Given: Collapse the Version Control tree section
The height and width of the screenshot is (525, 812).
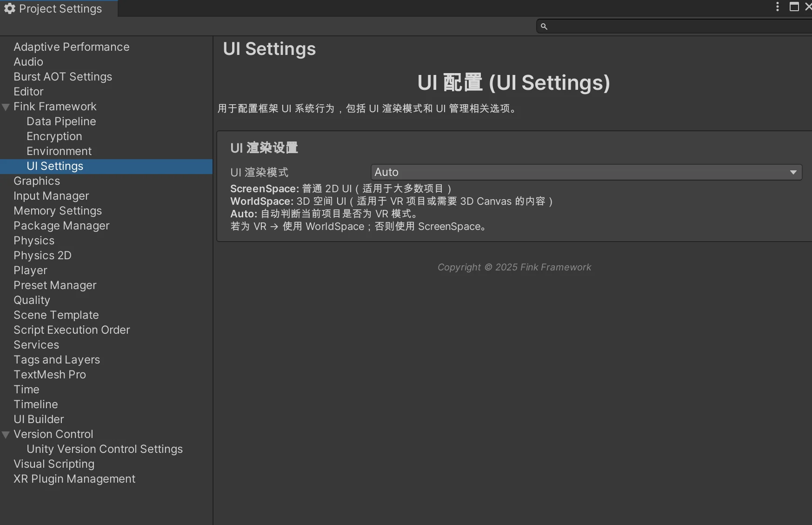Looking at the screenshot, I should tap(6, 435).
